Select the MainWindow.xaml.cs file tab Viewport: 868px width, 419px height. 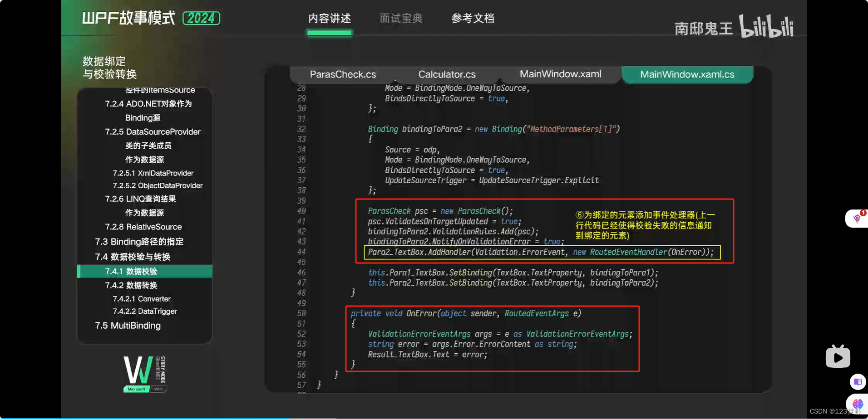(687, 74)
